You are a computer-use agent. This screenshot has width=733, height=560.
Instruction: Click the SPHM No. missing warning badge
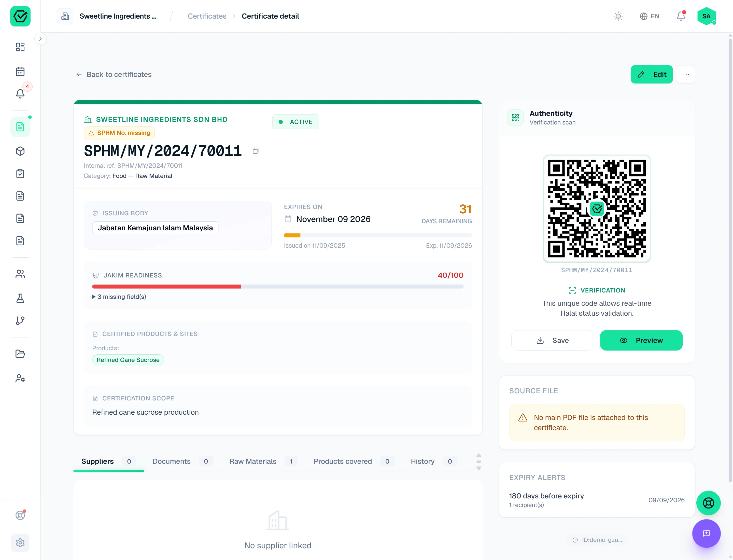(x=119, y=133)
